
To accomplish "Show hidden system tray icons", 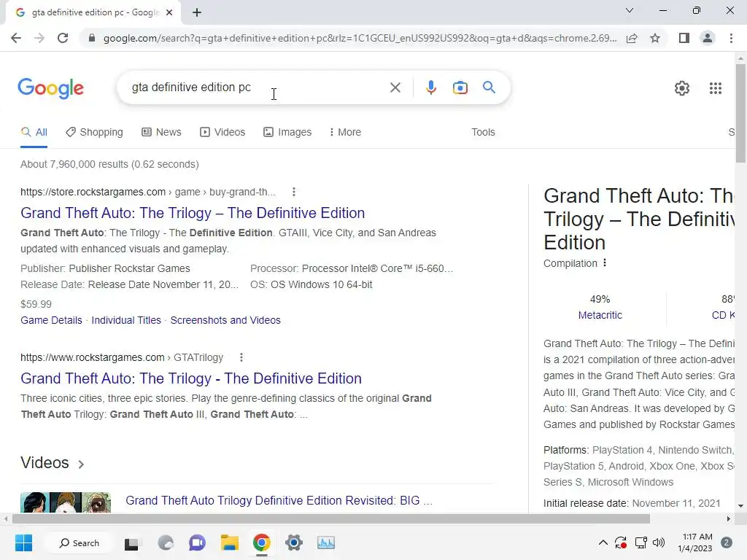I will tap(603, 542).
